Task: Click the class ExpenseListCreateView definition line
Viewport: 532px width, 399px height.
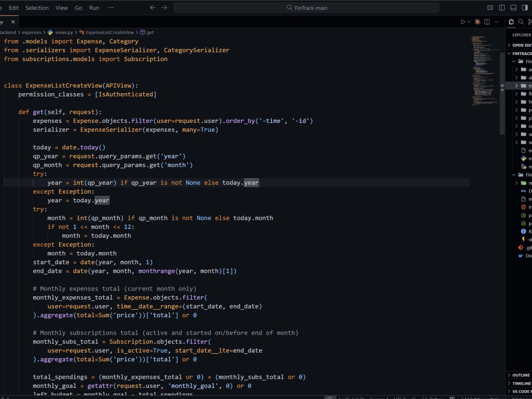Action: (71, 86)
